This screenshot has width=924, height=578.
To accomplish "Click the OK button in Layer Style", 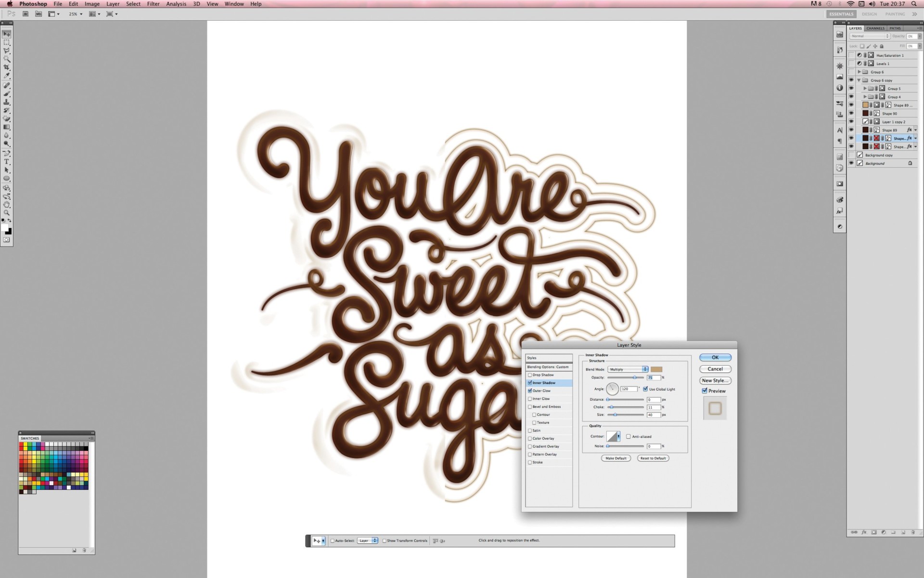I will click(x=715, y=357).
